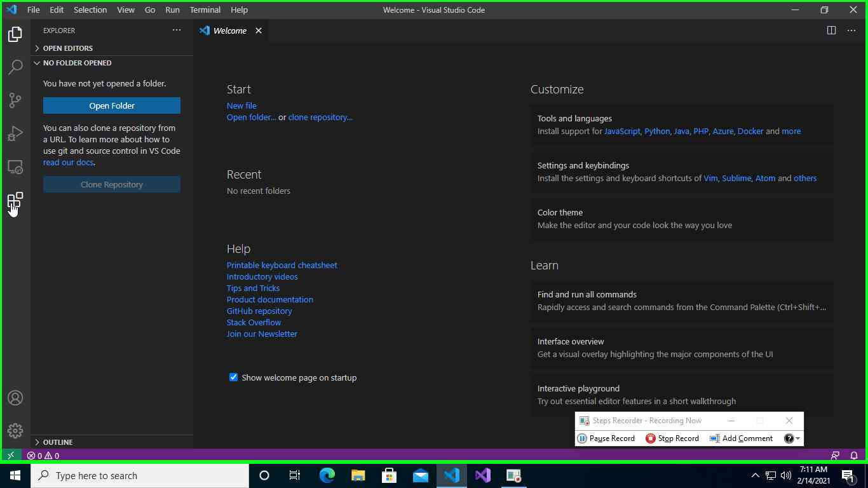
Task: Toggle Show welcome page on startup checkbox
Action: pyautogui.click(x=233, y=377)
